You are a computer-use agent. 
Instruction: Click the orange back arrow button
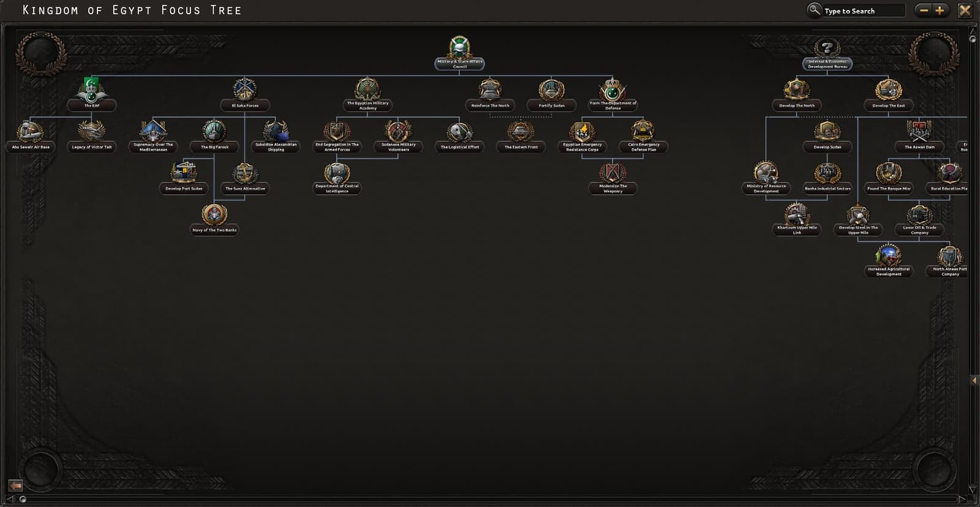[x=15, y=486]
